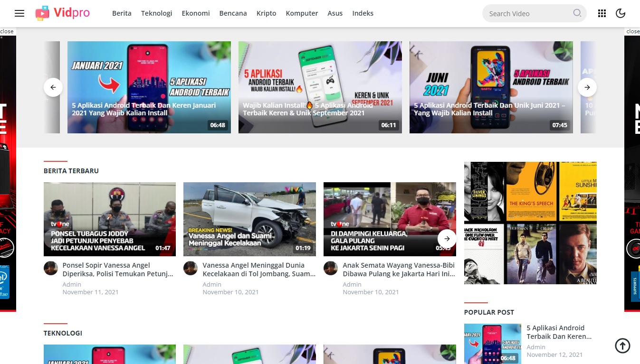Click author avatar for Ponsel Sopir post
Image resolution: width=640 pixels, height=364 pixels.
click(51, 268)
